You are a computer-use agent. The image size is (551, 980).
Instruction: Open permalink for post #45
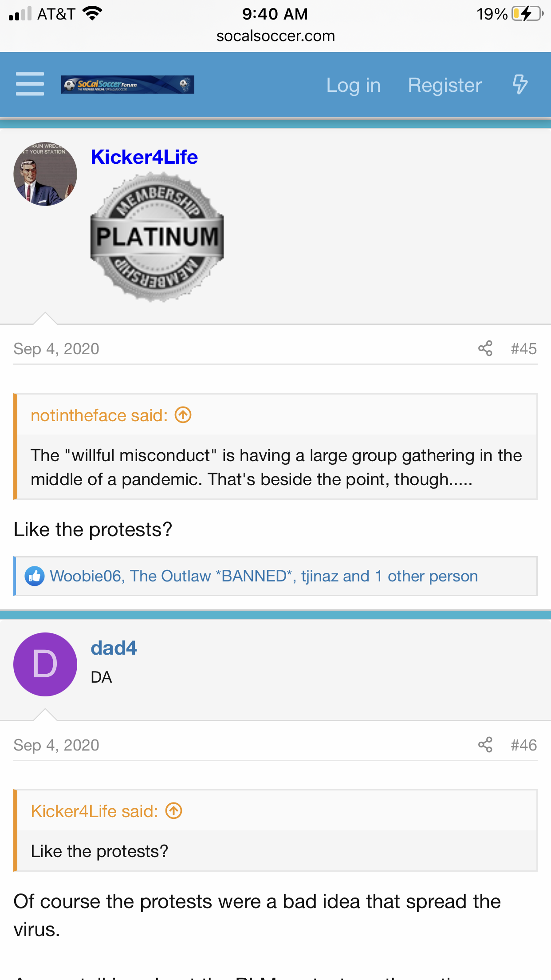click(x=523, y=349)
